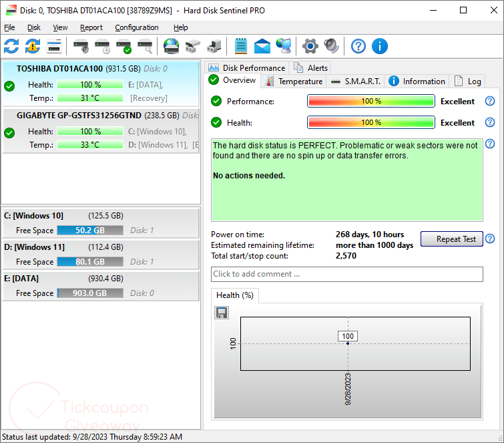Click the globe disk toolbar icon
The height and width of the screenshot is (443, 504).
point(172,46)
